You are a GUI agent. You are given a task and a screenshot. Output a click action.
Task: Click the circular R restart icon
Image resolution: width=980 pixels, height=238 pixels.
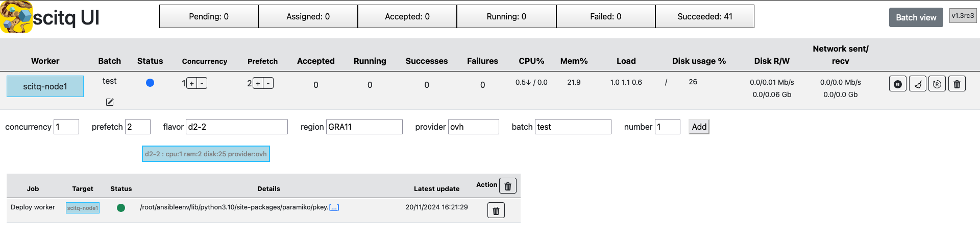click(x=937, y=84)
